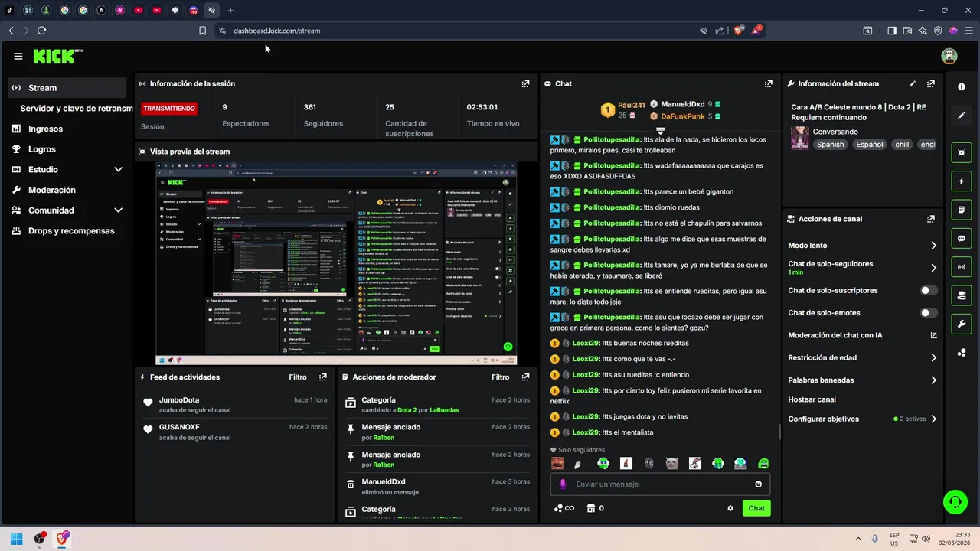Screen dimensions: 980x551
Task: Pop out the Chat panel
Action: coord(769,83)
